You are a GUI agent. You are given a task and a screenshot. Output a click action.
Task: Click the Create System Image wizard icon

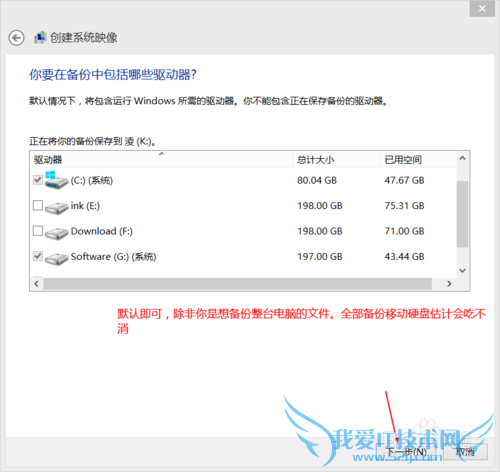tap(40, 37)
